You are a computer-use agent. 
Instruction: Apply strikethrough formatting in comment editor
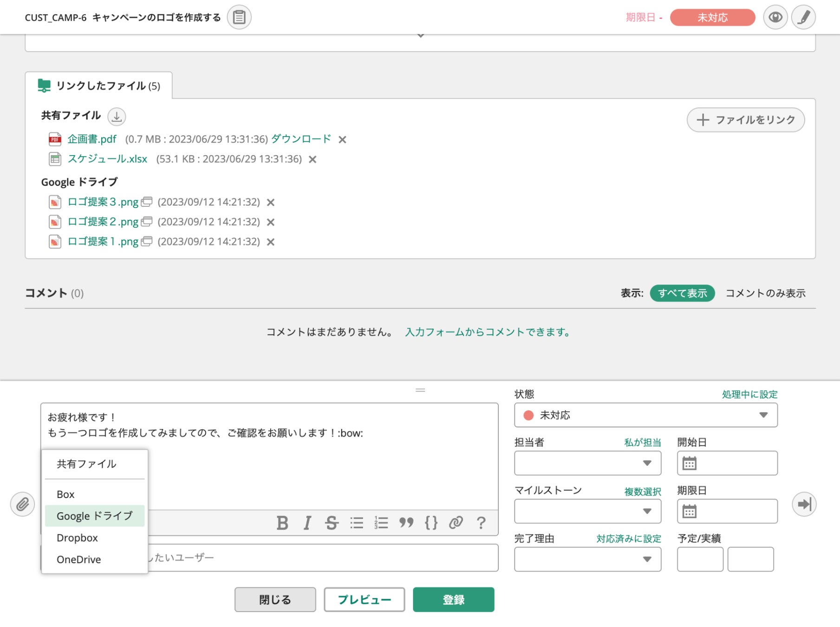coord(332,523)
